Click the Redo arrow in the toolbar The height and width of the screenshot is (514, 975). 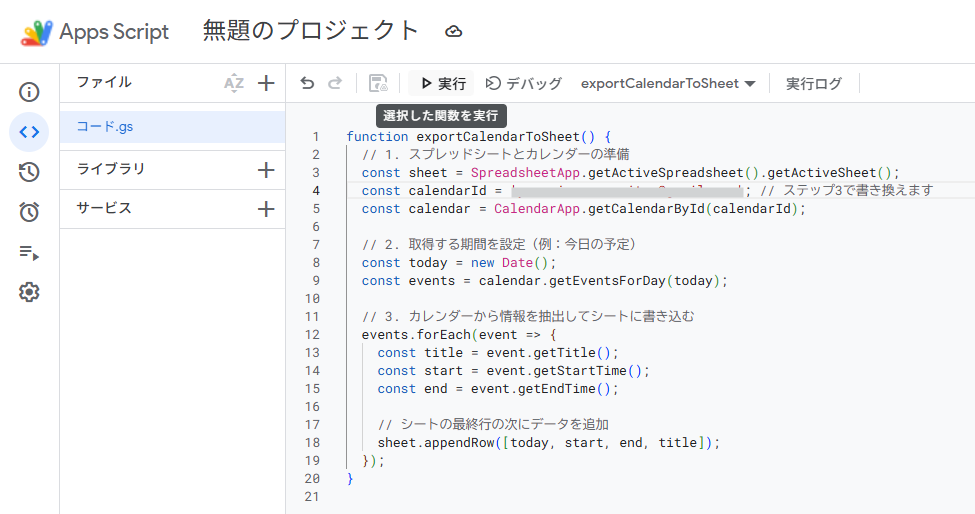(x=335, y=84)
